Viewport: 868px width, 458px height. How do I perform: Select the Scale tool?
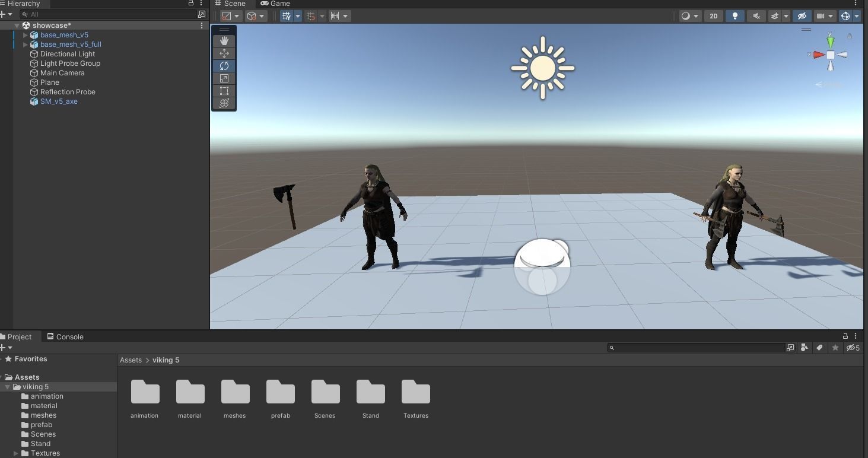click(224, 78)
